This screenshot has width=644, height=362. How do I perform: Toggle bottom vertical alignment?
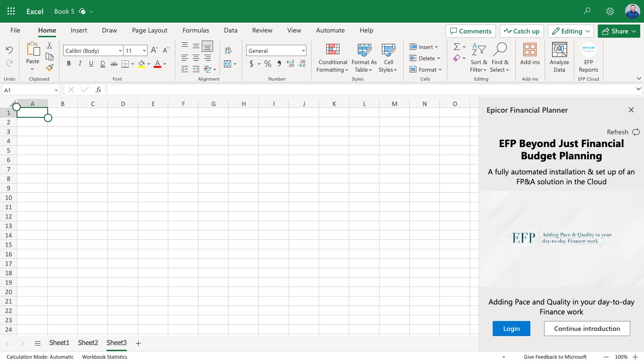click(x=207, y=46)
